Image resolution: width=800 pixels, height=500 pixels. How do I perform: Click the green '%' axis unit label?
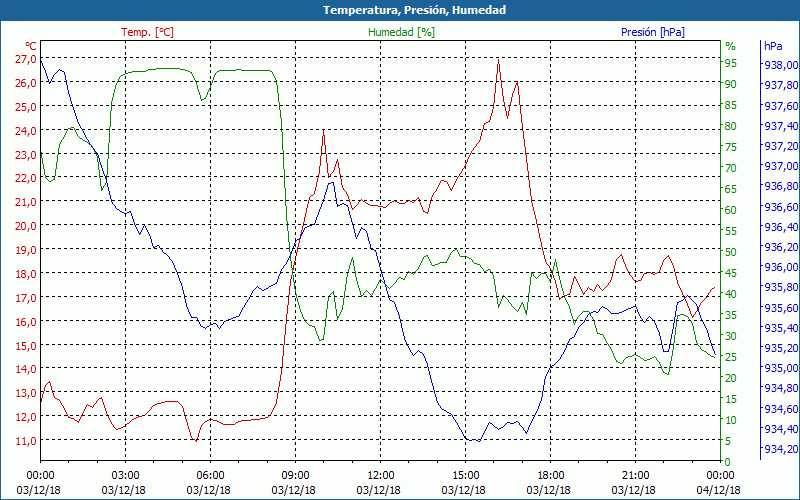(731, 46)
